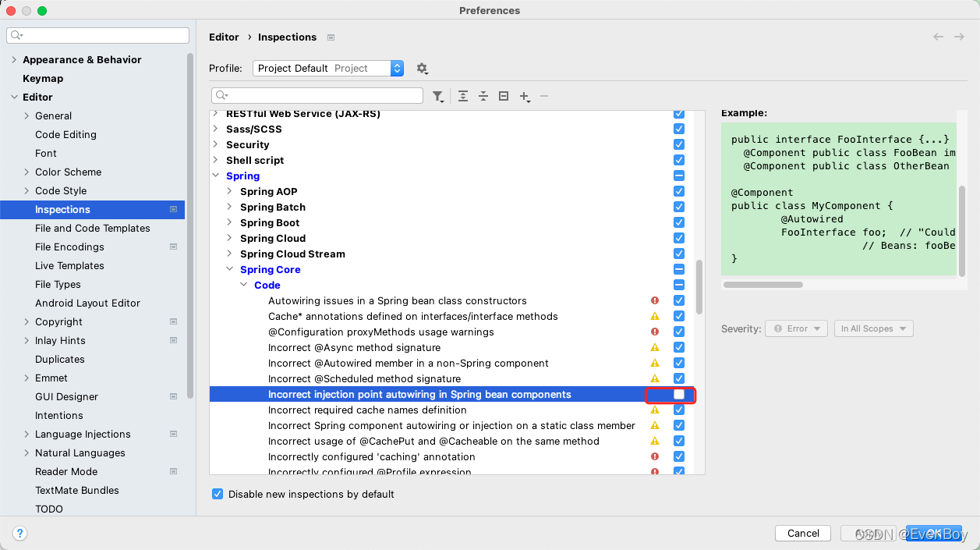Image resolution: width=980 pixels, height=550 pixels.
Task: Collapse the Code group under Spring Core
Action: tap(244, 286)
